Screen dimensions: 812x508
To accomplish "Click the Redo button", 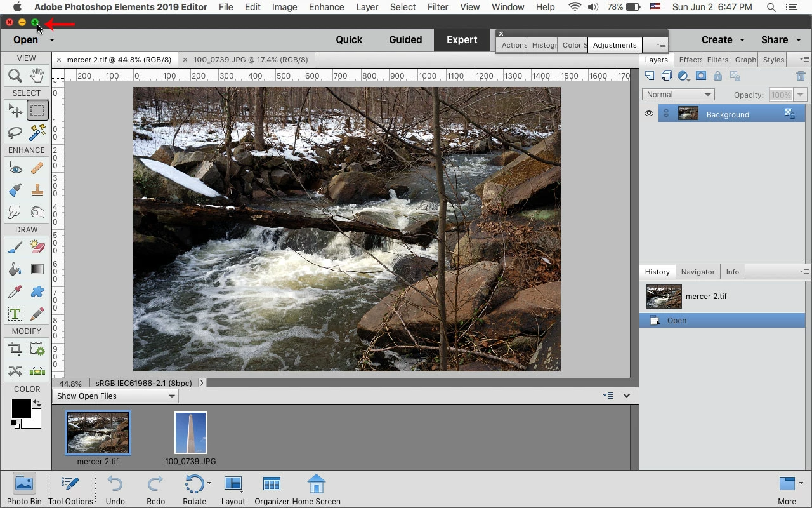I will coord(155,489).
